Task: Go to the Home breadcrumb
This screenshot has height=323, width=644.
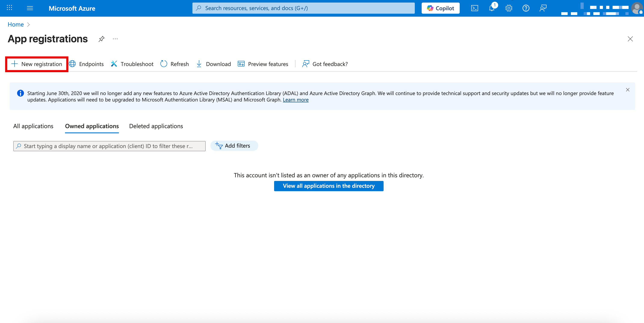Action: pyautogui.click(x=15, y=24)
